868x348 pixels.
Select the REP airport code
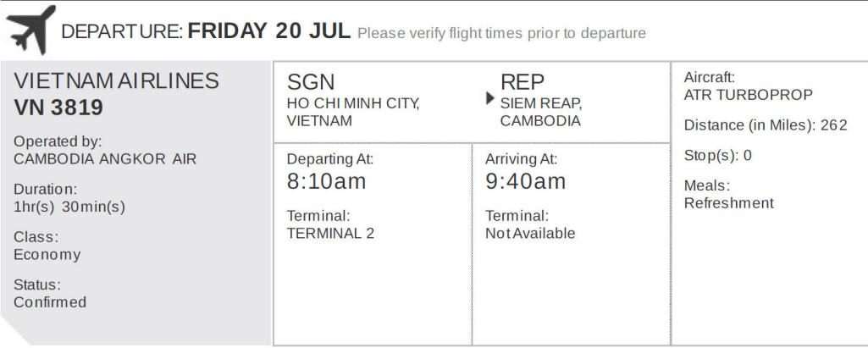522,82
